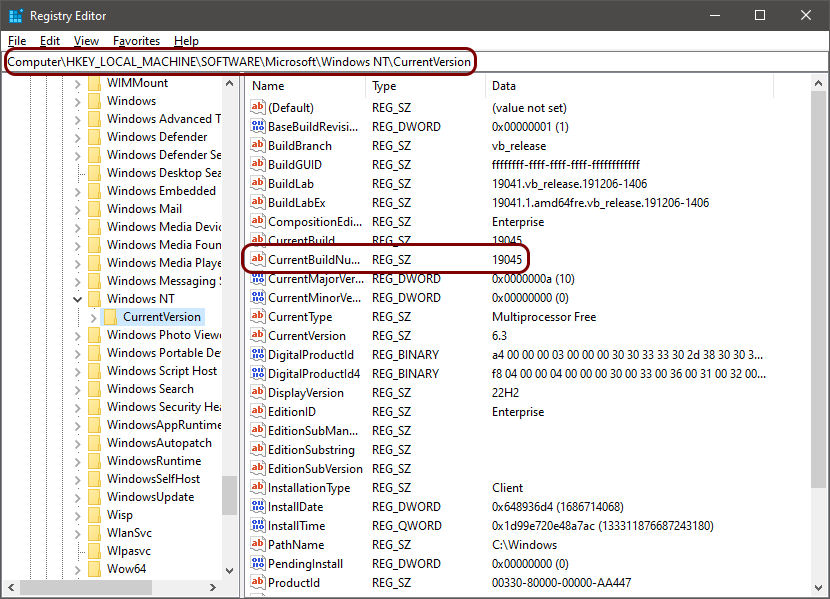The width and height of the screenshot is (830, 599).
Task: Click values pane scroll down arrow
Action: (x=818, y=588)
